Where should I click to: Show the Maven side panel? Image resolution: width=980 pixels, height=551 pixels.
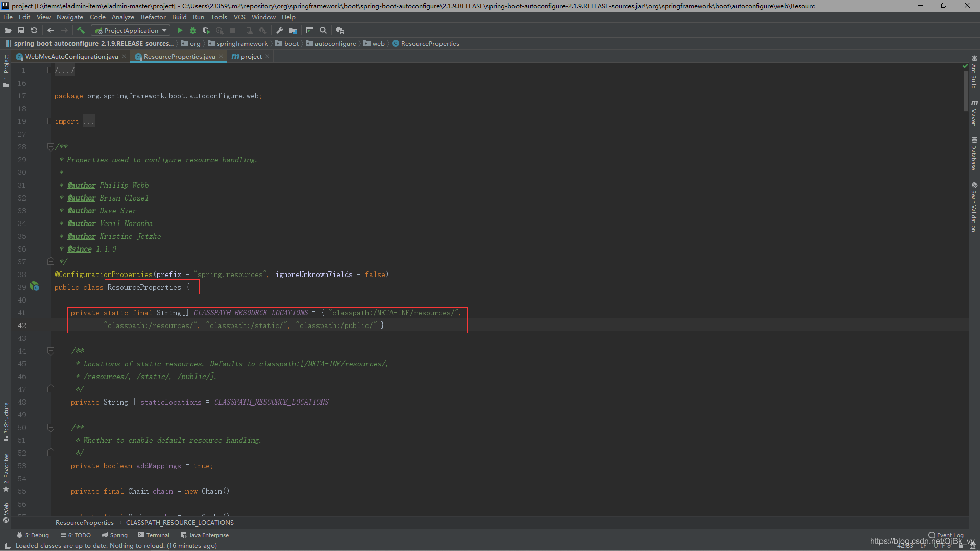974,113
